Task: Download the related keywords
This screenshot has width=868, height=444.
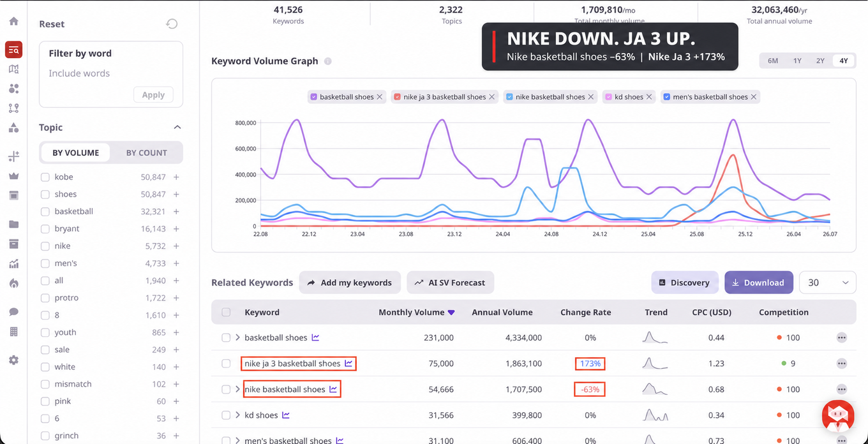Action: pyautogui.click(x=758, y=283)
